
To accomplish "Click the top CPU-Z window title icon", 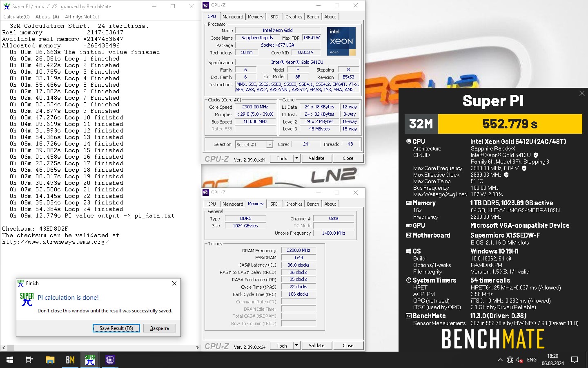I will click(x=206, y=5).
